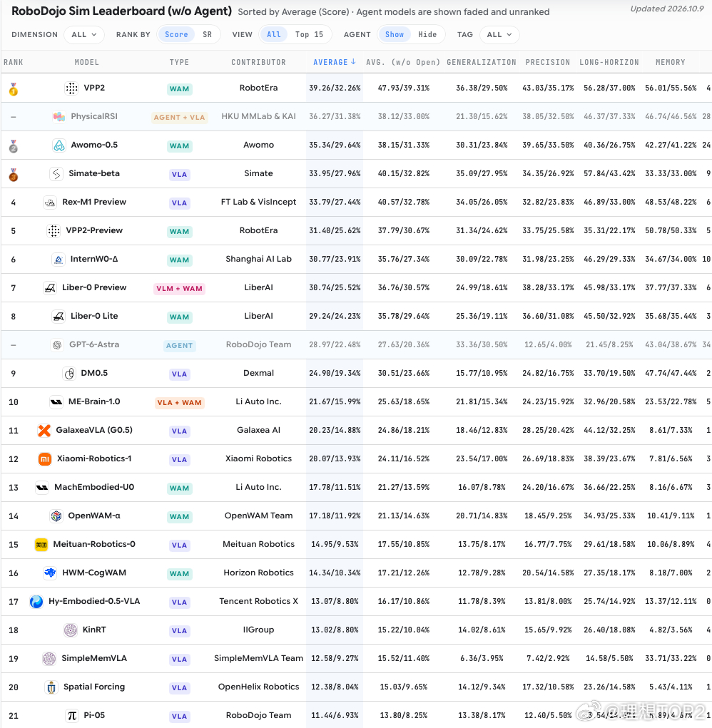This screenshot has height=728, width=712.
Task: Click the Rex-M1 Preview logo icon
Action: point(50,202)
